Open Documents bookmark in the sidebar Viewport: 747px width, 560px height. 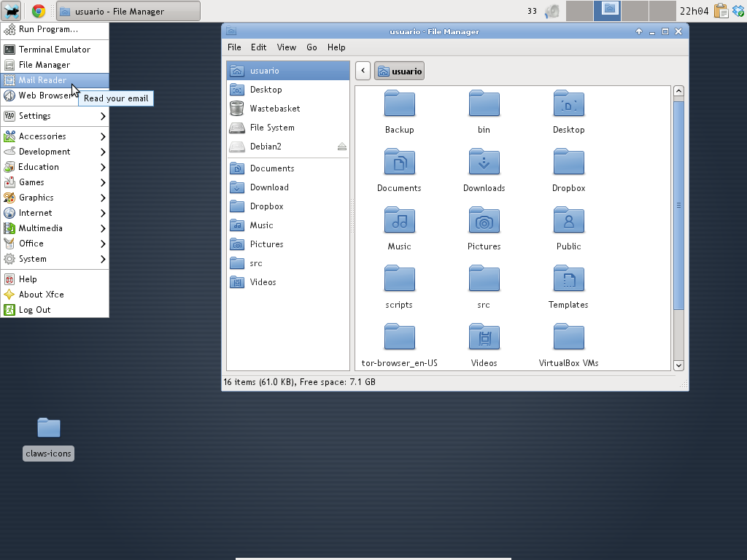287,168
